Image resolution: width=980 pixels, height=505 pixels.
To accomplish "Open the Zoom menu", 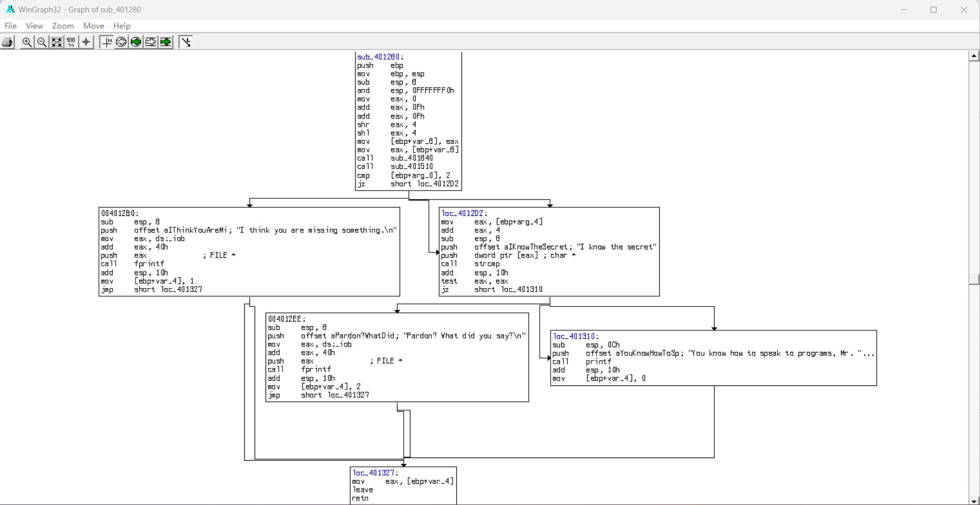I will tap(63, 26).
